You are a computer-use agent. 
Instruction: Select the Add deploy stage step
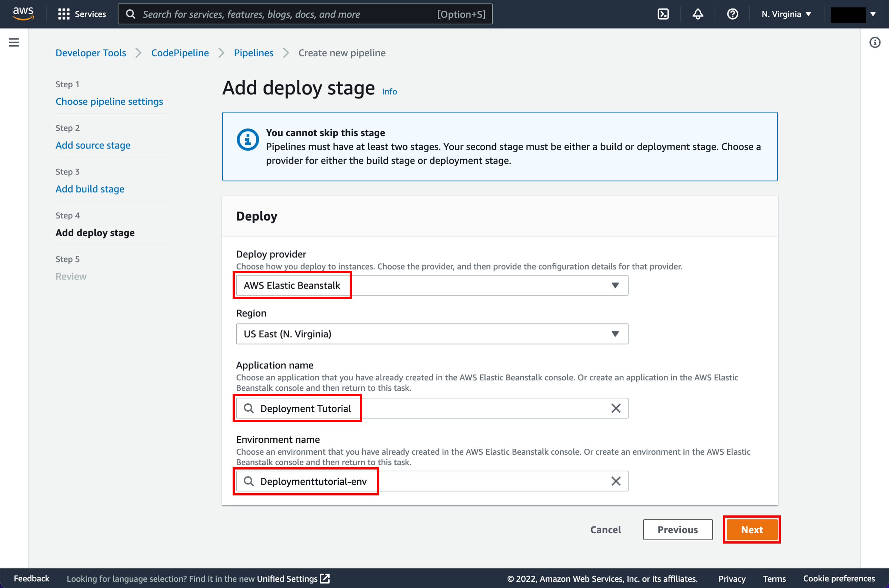click(x=95, y=233)
